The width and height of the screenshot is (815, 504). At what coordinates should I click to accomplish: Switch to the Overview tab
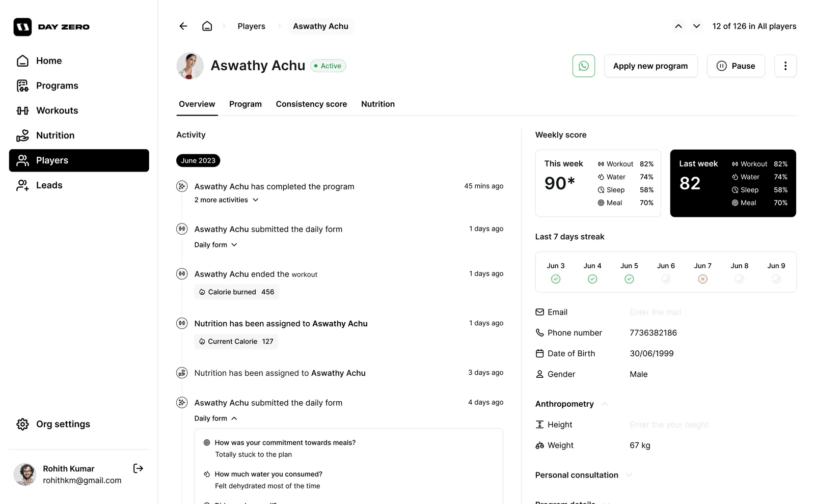[197, 104]
